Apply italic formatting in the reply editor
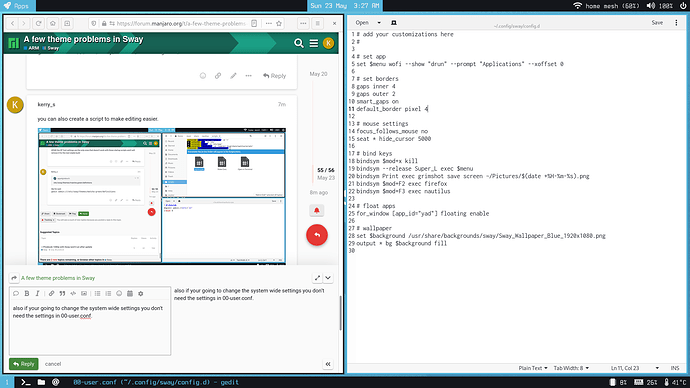The image size is (690, 388). (37, 293)
